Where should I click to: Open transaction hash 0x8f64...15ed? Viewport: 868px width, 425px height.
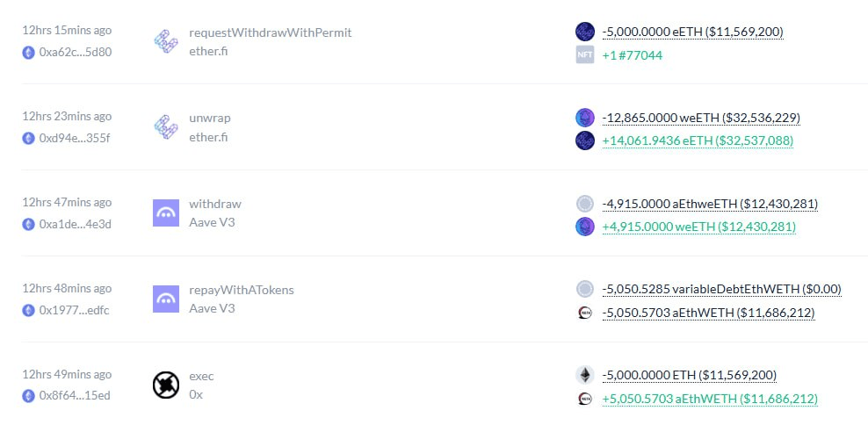(x=75, y=396)
